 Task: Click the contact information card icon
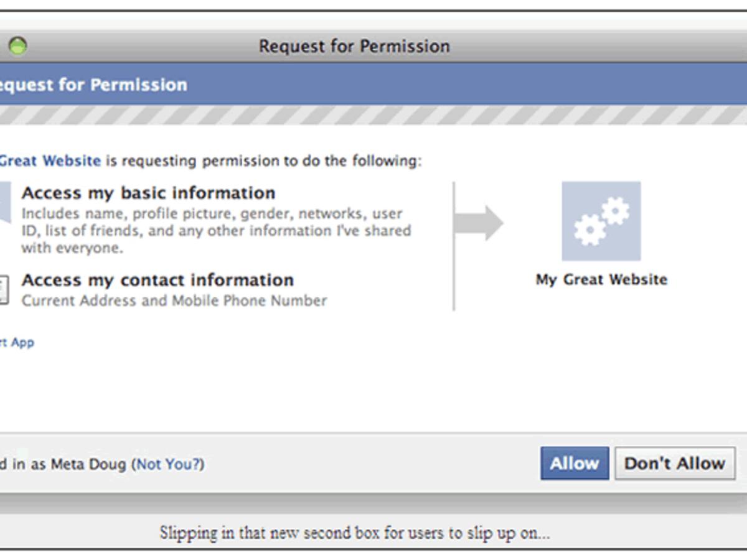[x=4, y=289]
